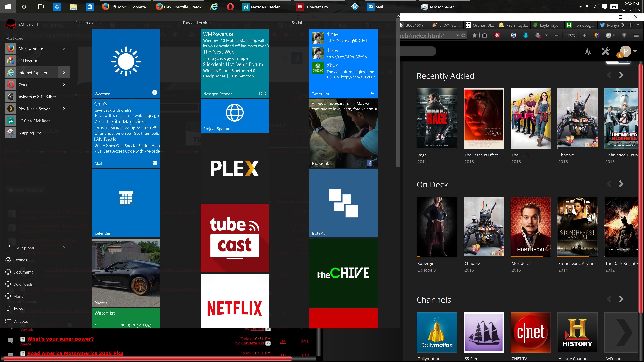Expand Opera jump list arrow
644x362 pixels.
64,84
